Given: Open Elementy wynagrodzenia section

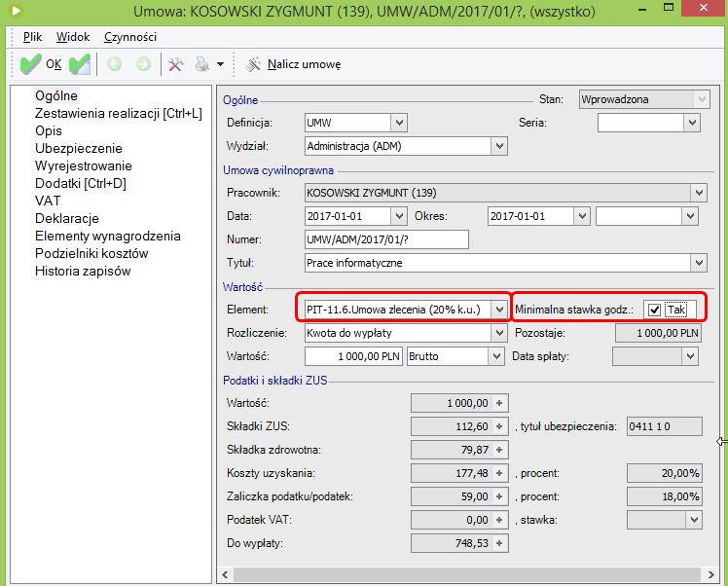Looking at the screenshot, I should (108, 236).
